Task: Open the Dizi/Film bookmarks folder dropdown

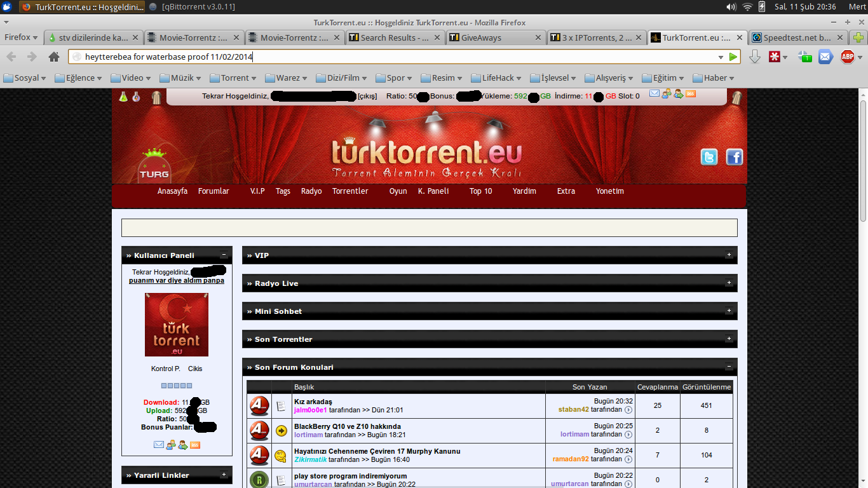Action: (342, 78)
